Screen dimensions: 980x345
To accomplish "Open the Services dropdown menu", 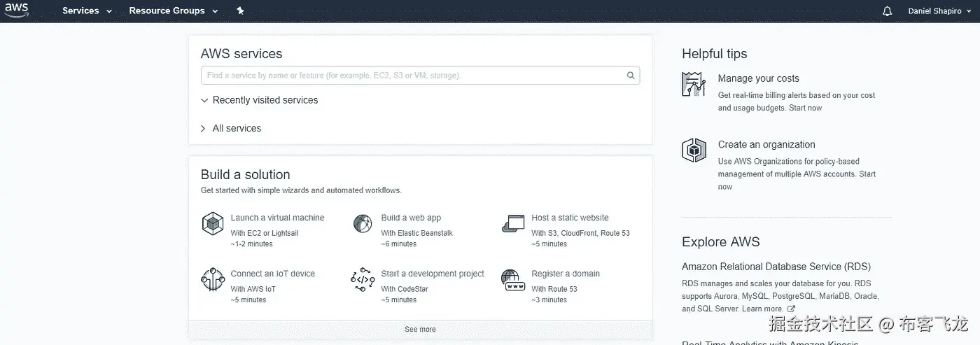I will [x=87, y=11].
